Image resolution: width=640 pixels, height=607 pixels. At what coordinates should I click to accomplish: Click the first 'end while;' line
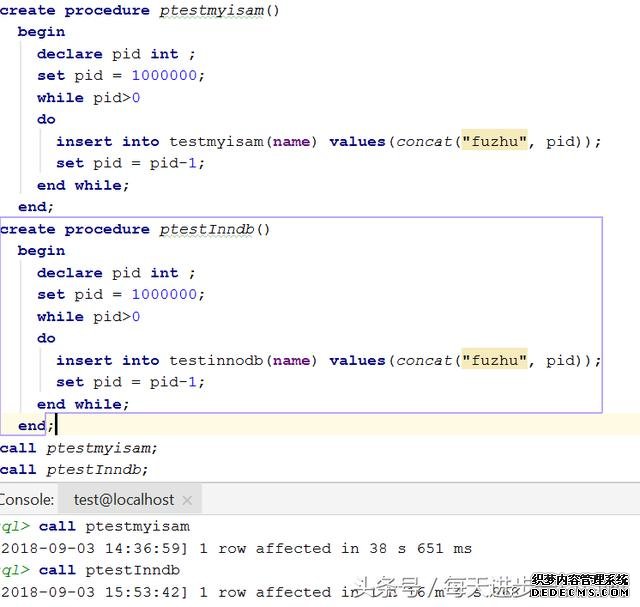(x=83, y=185)
